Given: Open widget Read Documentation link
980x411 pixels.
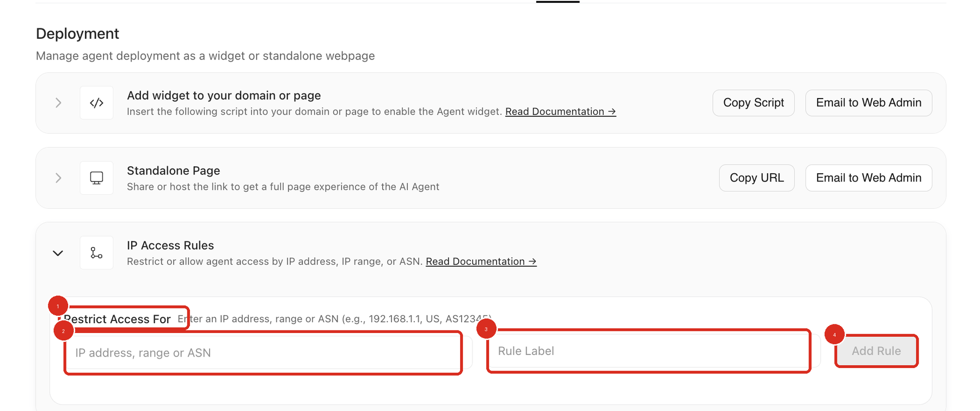Looking at the screenshot, I should [x=560, y=112].
